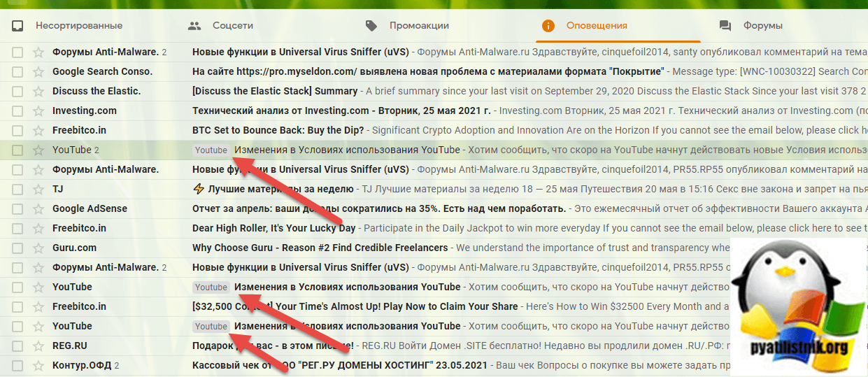Image resolution: width=868 pixels, height=377 pixels.
Task: Open the Google AdSense April report email
Action: 378,208
